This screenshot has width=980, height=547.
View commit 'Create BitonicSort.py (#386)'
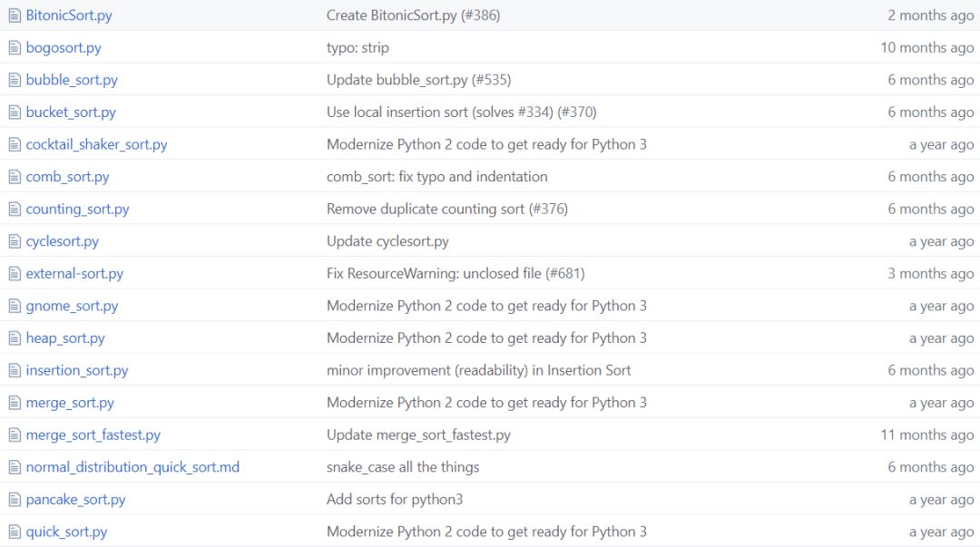[x=413, y=15]
